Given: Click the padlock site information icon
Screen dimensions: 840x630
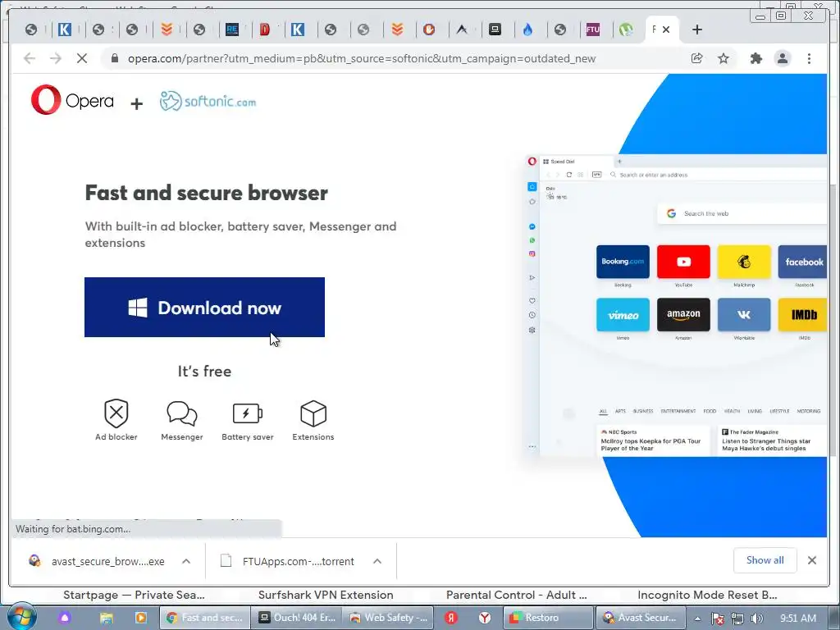Looking at the screenshot, I should [114, 58].
